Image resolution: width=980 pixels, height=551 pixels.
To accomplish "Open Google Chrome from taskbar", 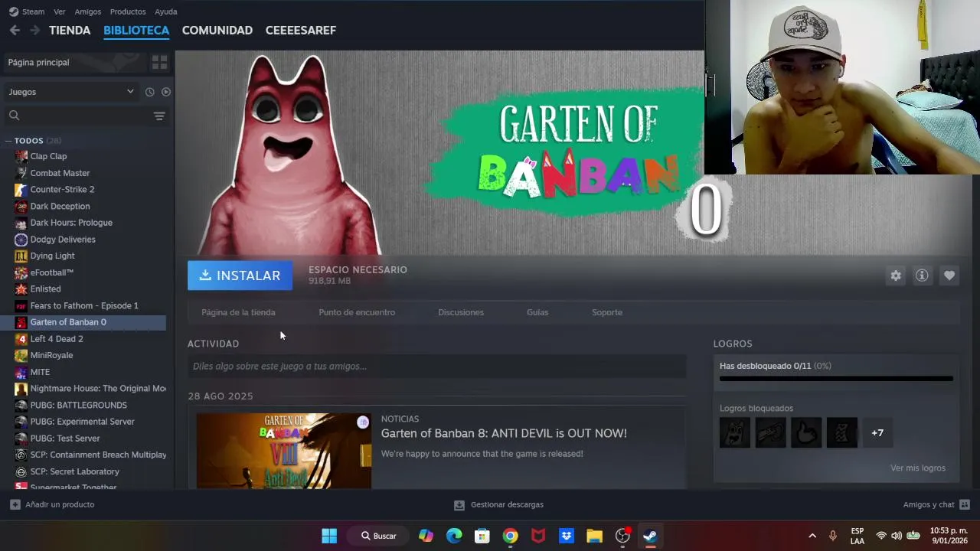I will click(510, 536).
